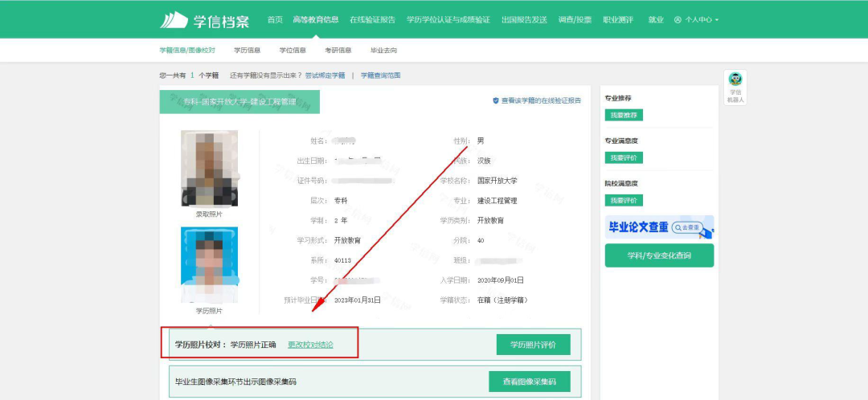Viewport: 868px width, 400px height.
Task: Open the 就业 menu
Action: 656,19
